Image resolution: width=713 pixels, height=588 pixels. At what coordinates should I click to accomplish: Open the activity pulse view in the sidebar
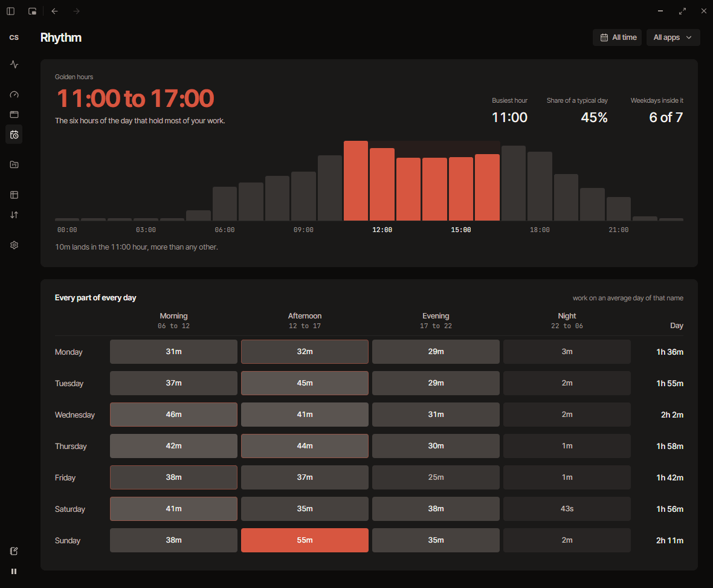(x=14, y=65)
